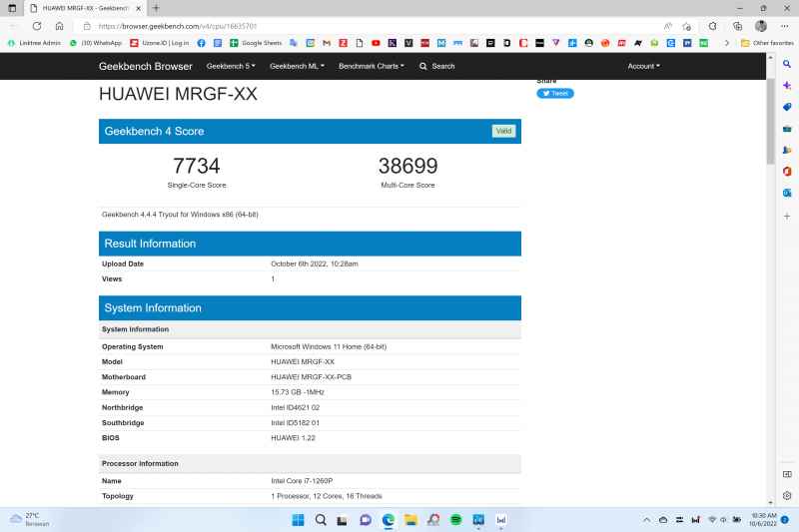Image resolution: width=799 pixels, height=532 pixels.
Task: Open the Uzone.ID Log in bookmark
Action: click(159, 43)
